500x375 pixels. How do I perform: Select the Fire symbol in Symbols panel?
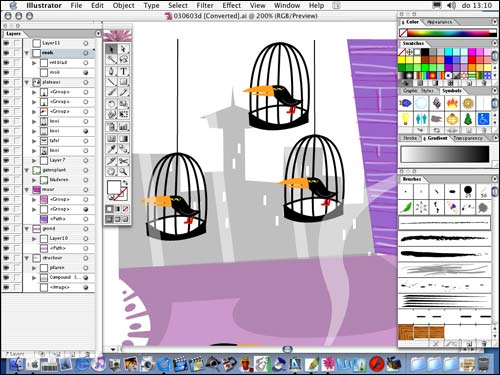[452, 103]
